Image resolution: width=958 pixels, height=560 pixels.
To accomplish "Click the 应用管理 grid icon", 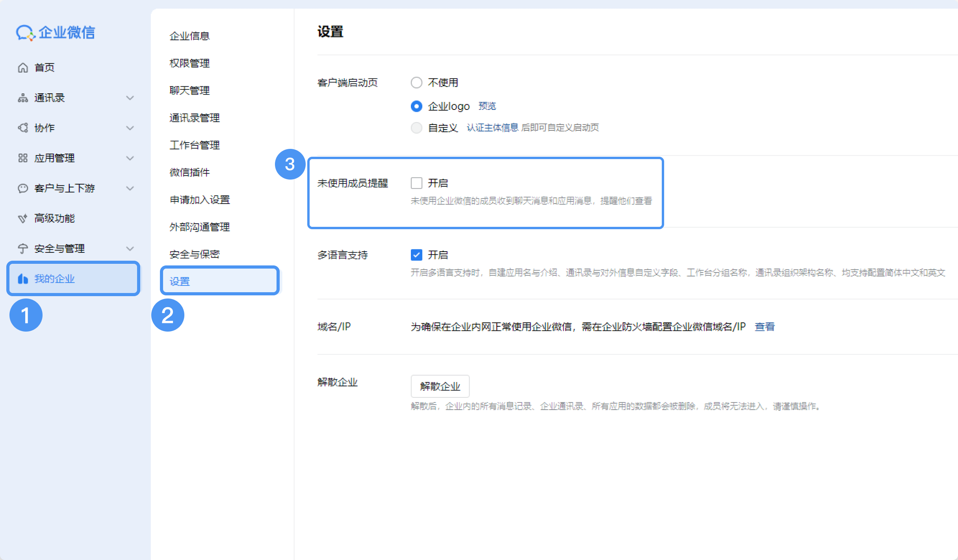I will [23, 158].
